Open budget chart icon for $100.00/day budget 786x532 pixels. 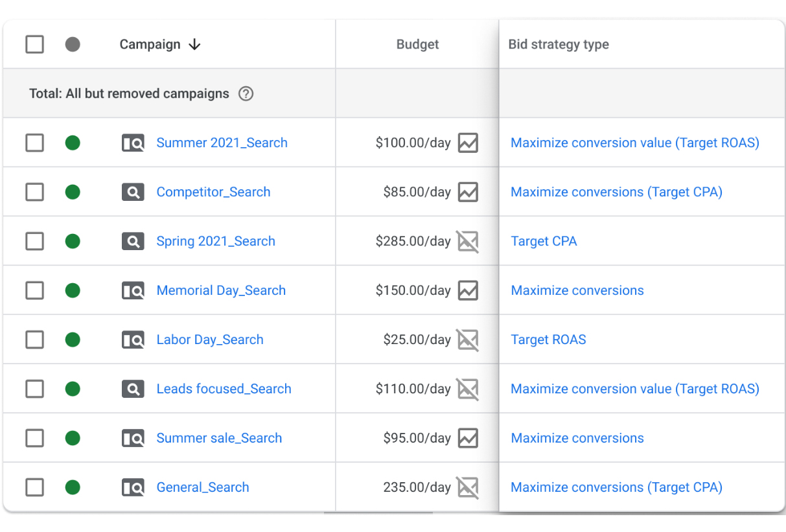tap(468, 143)
